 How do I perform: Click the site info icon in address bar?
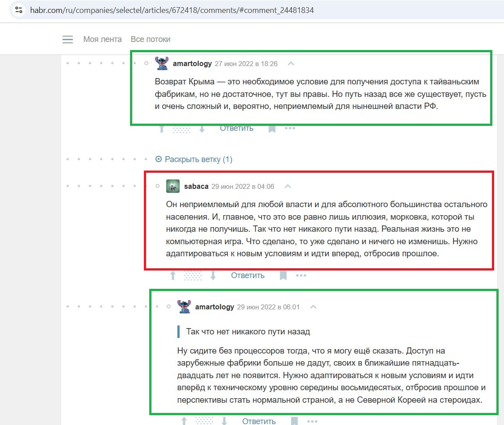[x=19, y=10]
